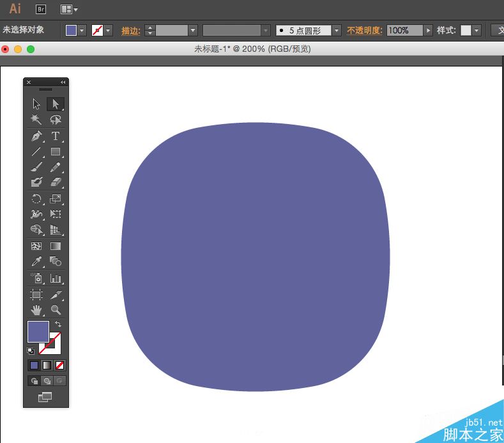Set paint mode to Gradient

coord(47,365)
